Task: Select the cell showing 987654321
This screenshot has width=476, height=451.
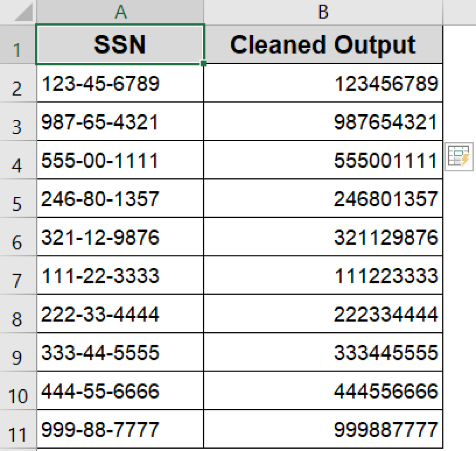Action: (323, 122)
